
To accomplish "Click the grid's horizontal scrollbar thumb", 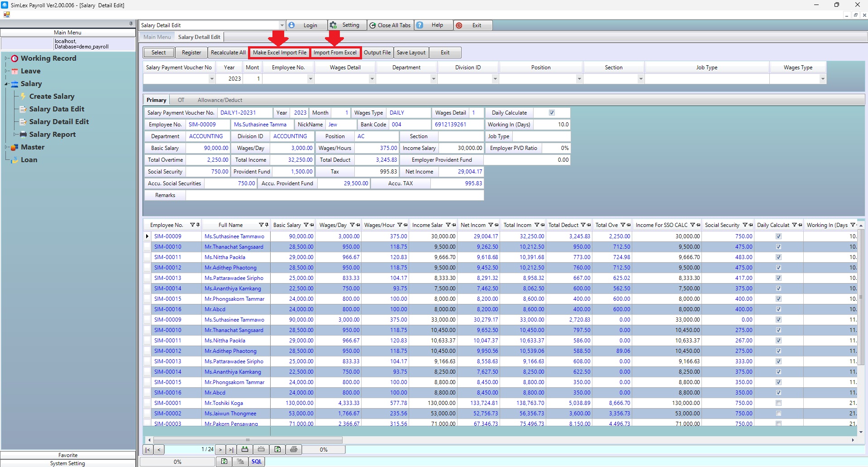I will point(248,440).
